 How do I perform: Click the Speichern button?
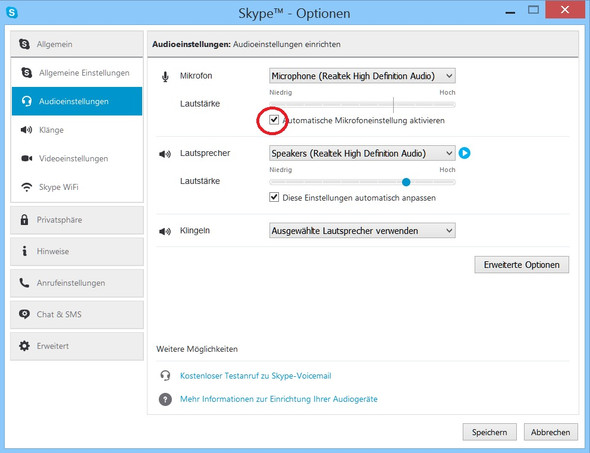490,432
